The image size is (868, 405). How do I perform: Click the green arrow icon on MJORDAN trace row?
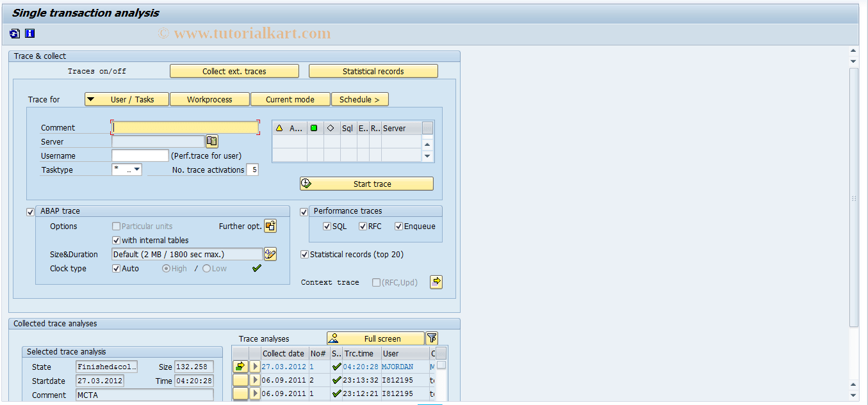240,366
